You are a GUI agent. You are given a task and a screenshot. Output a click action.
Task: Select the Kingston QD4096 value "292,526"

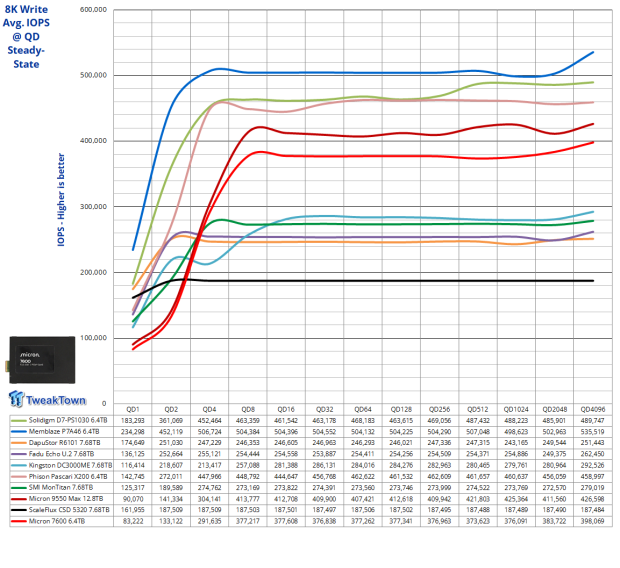click(593, 465)
